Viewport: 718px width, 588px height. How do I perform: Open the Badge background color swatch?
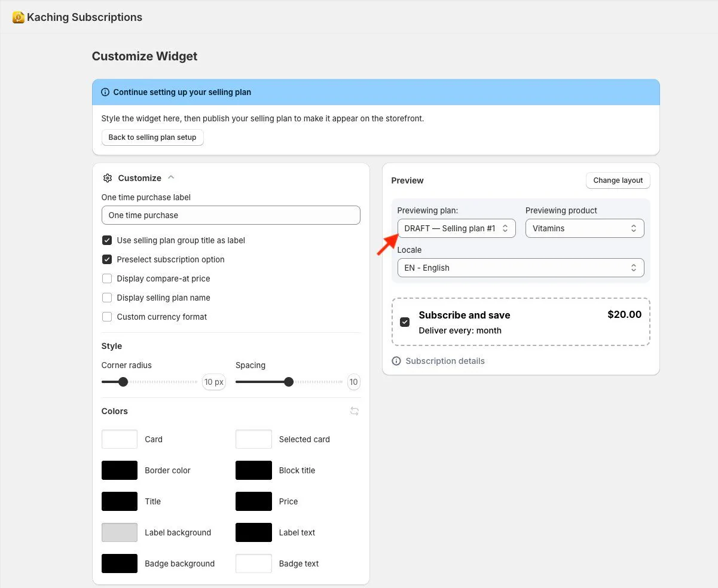click(120, 563)
